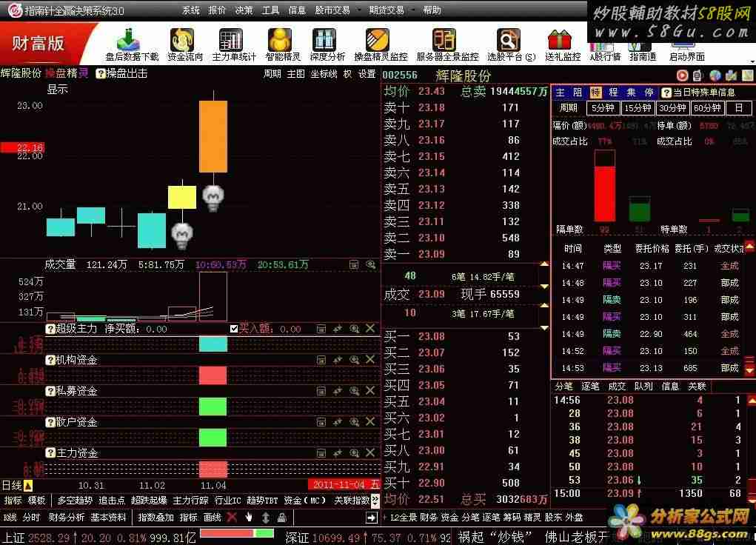Click the red-green 上证 ratio bar in status bar
Viewport: 756px width, 545px height.
[237, 533]
